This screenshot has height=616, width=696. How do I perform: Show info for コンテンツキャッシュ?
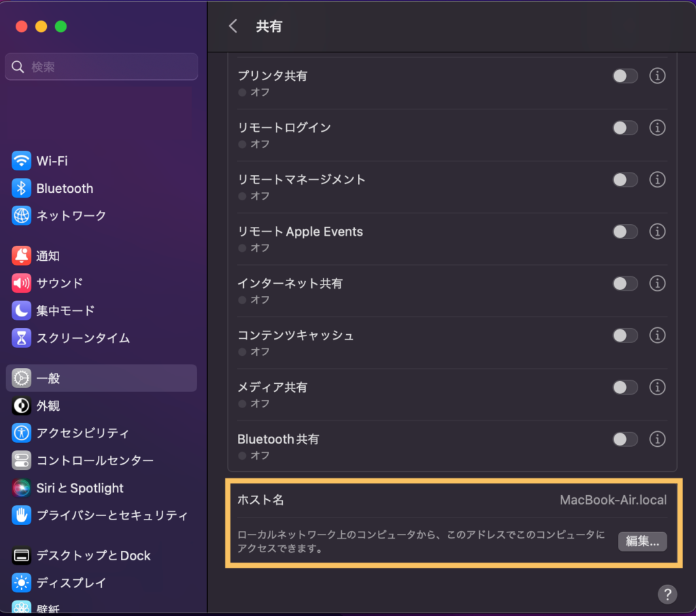tap(657, 336)
